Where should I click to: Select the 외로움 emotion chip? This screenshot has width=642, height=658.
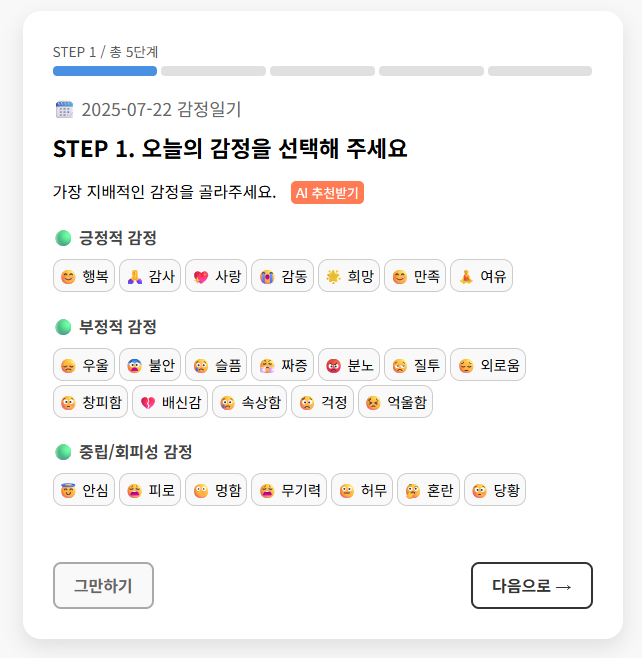coord(488,365)
